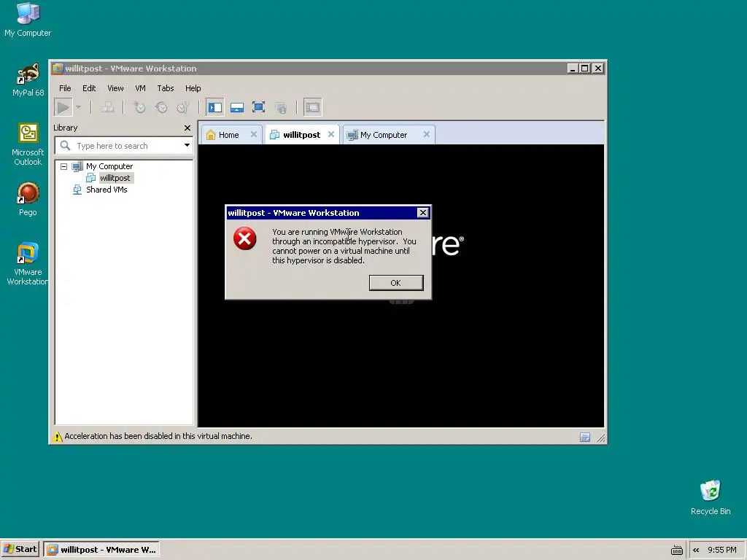Screen dimensions: 747x560
Task: Collapse the My Computer tree node
Action: coord(64,167)
